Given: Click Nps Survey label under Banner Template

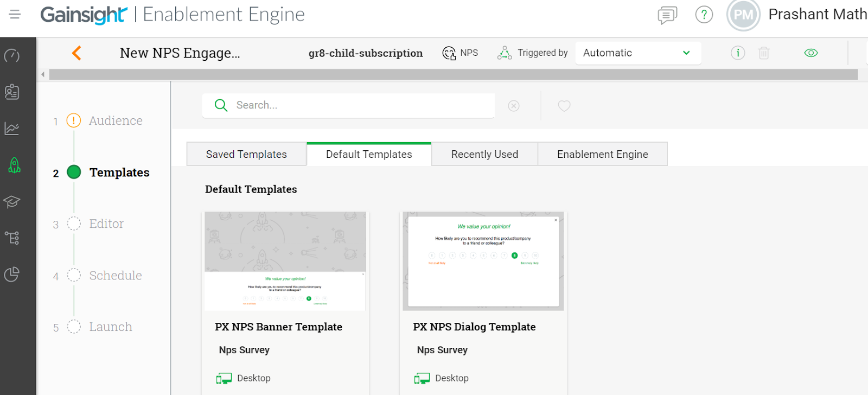Looking at the screenshot, I should (x=244, y=350).
